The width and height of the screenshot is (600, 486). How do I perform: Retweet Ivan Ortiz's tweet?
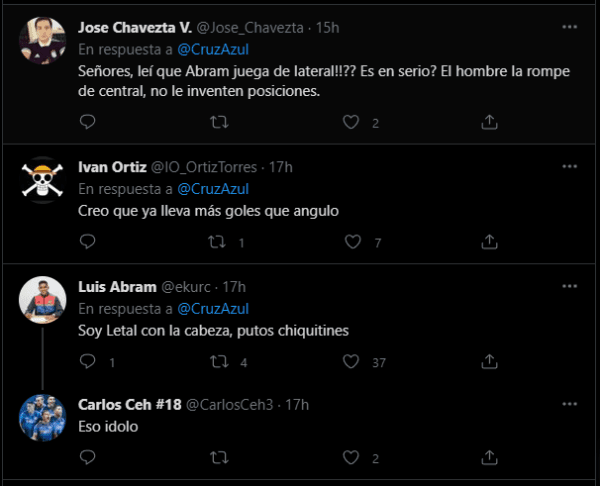coord(219,241)
